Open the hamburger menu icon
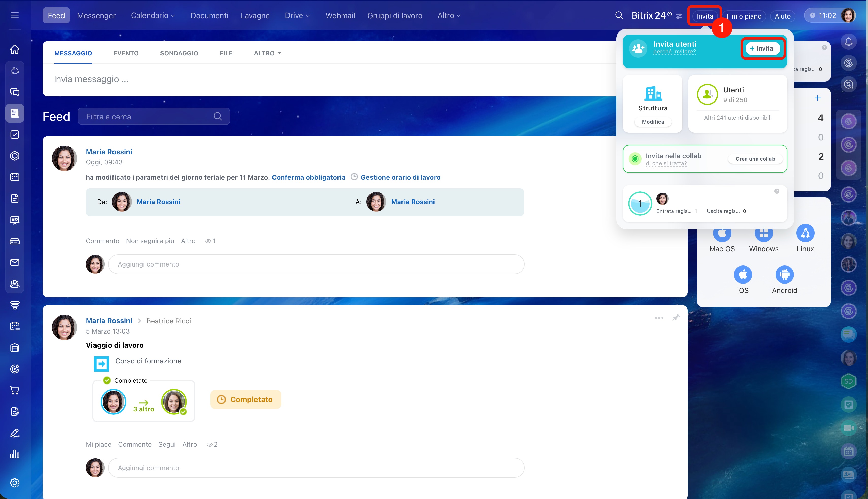 coord(14,15)
